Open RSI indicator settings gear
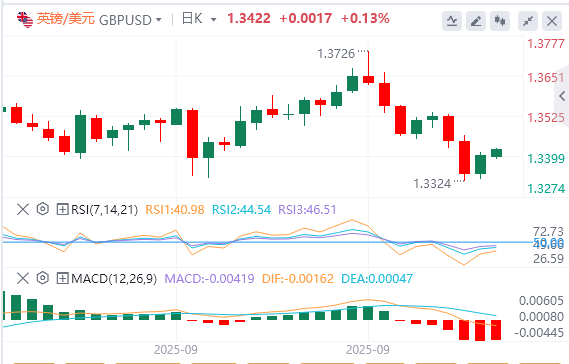 click(x=42, y=209)
